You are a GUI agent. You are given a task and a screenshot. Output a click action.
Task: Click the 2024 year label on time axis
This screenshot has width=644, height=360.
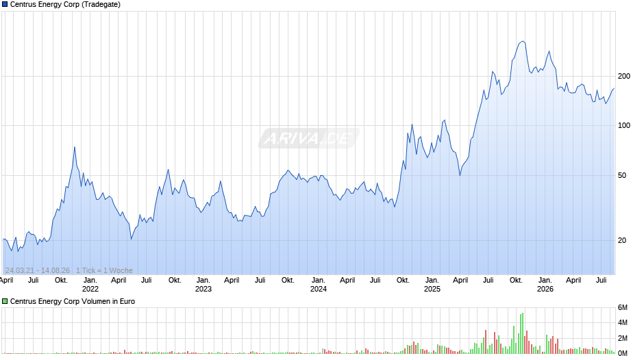(x=319, y=289)
